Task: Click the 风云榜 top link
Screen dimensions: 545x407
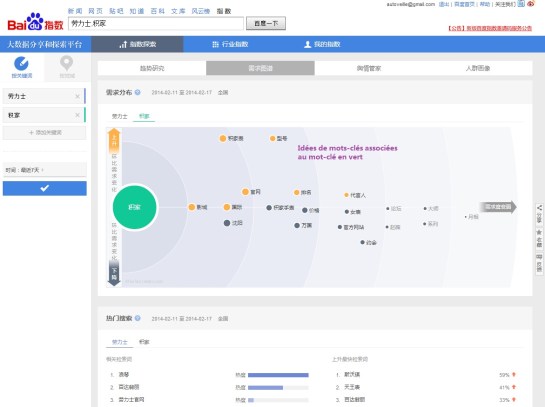Action: tap(201, 11)
